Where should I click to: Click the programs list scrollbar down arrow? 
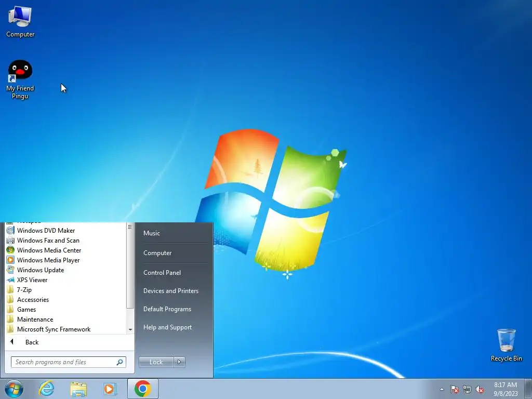(x=130, y=330)
